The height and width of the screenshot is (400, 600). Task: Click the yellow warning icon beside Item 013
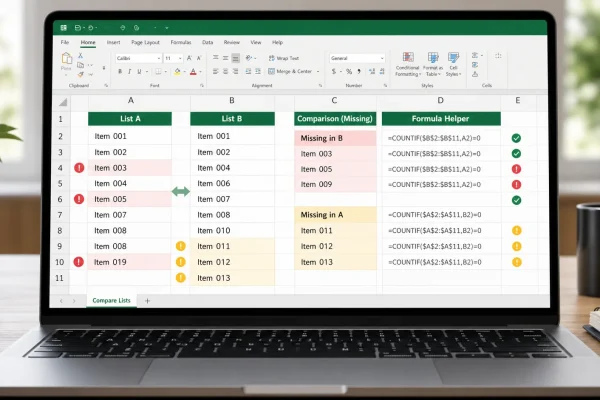pos(181,278)
